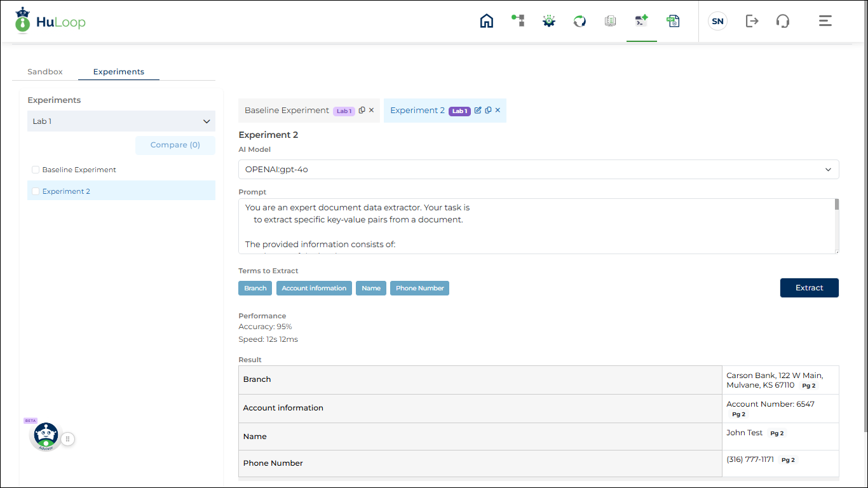Check the Experiment 2 checkbox

(36, 191)
